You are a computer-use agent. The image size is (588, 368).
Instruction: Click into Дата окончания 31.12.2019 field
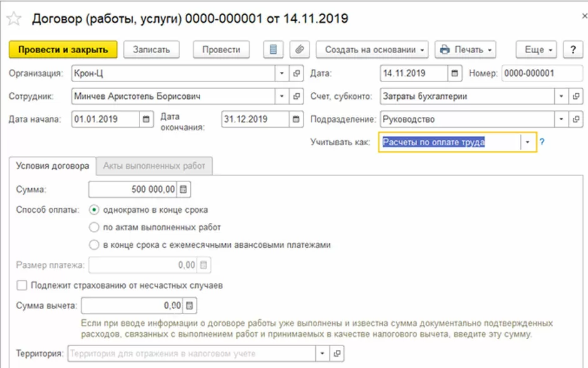point(255,120)
